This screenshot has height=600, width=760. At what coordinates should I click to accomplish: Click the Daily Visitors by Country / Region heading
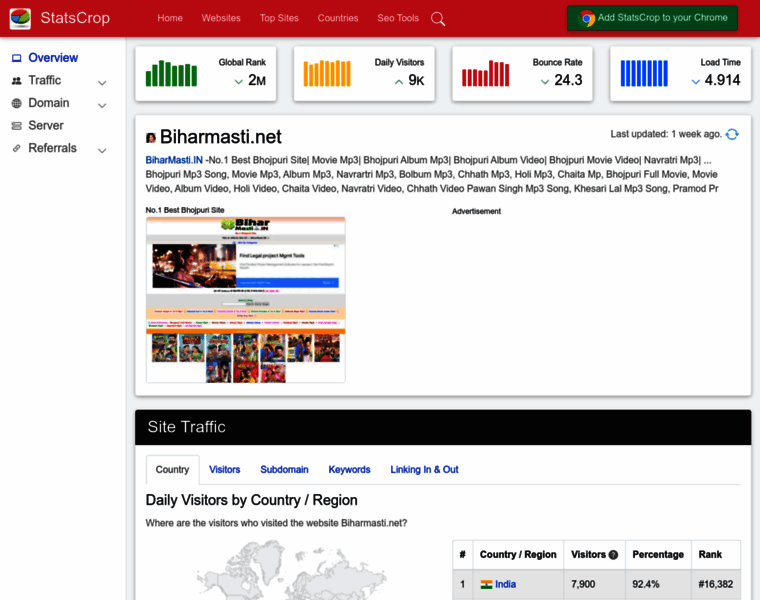pos(252,501)
